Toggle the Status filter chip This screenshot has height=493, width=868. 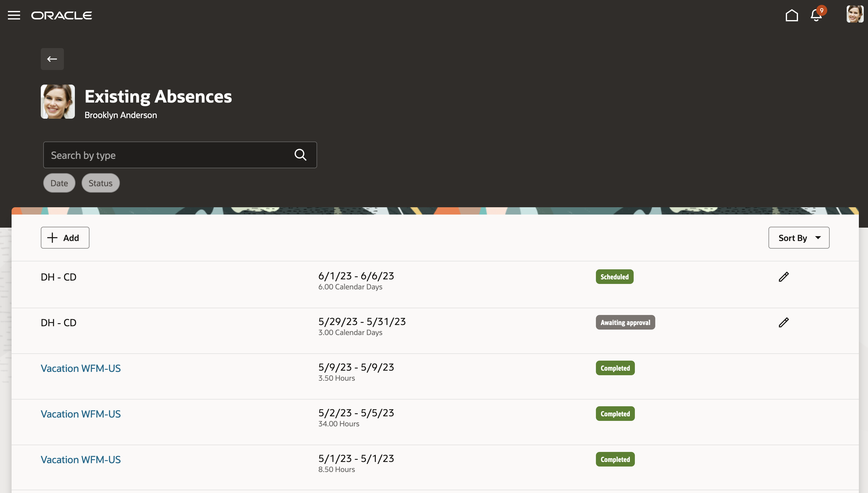pyautogui.click(x=100, y=183)
